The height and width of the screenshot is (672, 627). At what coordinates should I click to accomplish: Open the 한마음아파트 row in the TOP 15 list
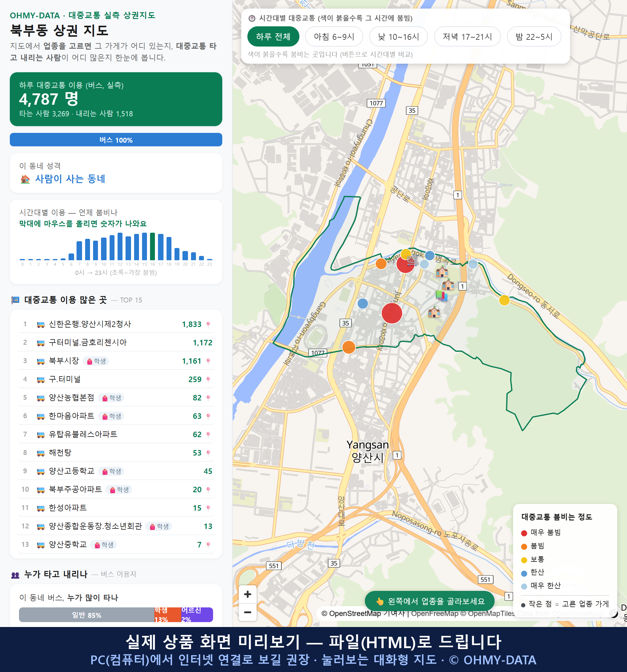(x=116, y=416)
